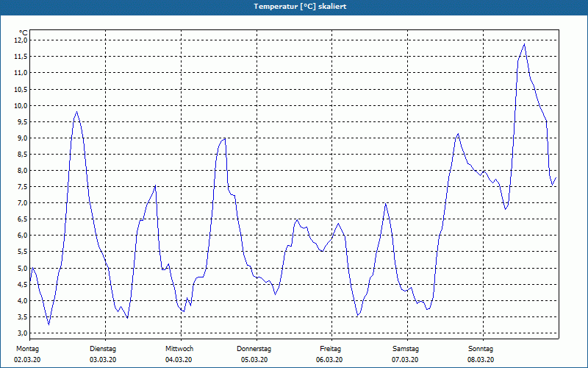Image resolution: width=588 pixels, height=368 pixels.
Task: Click the 12,0 y-axis value
Action: coord(21,40)
